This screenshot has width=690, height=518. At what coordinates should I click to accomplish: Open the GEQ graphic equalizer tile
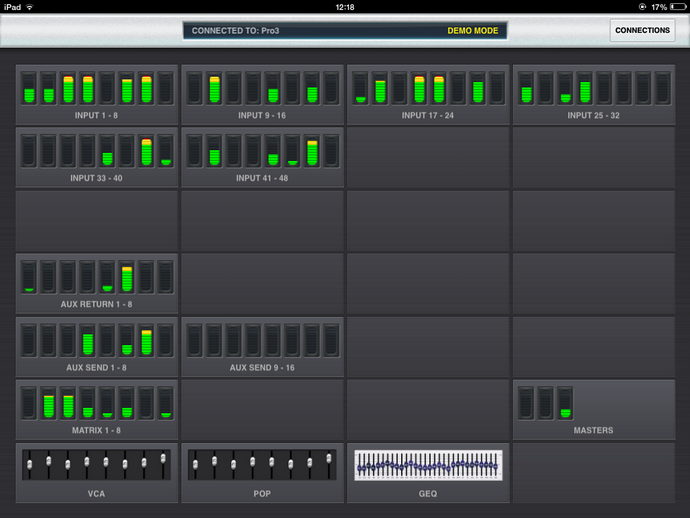coord(428,473)
